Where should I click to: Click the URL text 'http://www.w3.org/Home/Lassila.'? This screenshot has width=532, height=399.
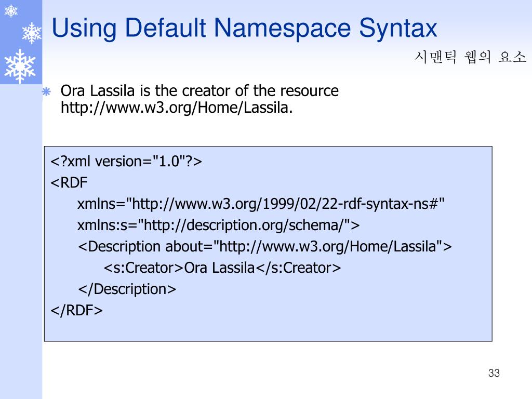tap(177, 108)
